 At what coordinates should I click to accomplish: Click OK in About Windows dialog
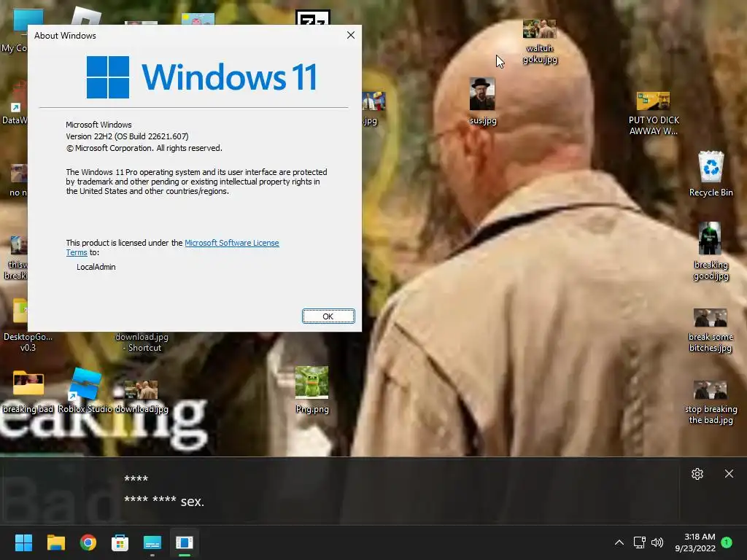[328, 316]
